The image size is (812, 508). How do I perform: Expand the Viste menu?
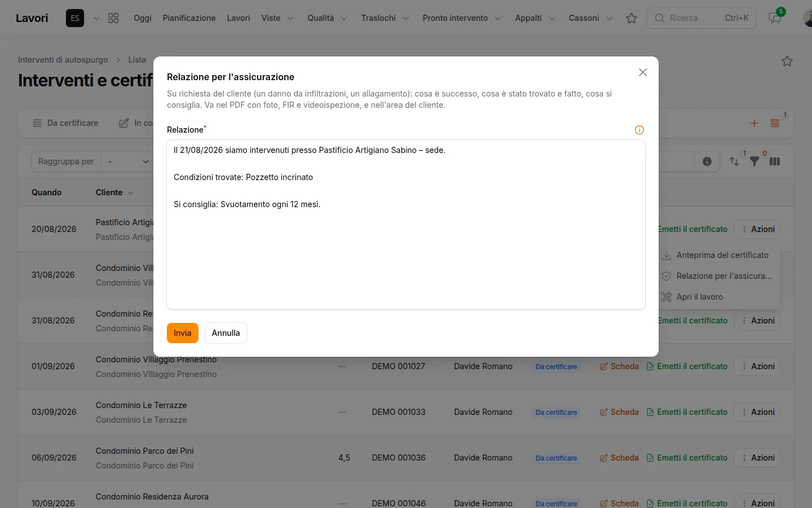tap(277, 18)
